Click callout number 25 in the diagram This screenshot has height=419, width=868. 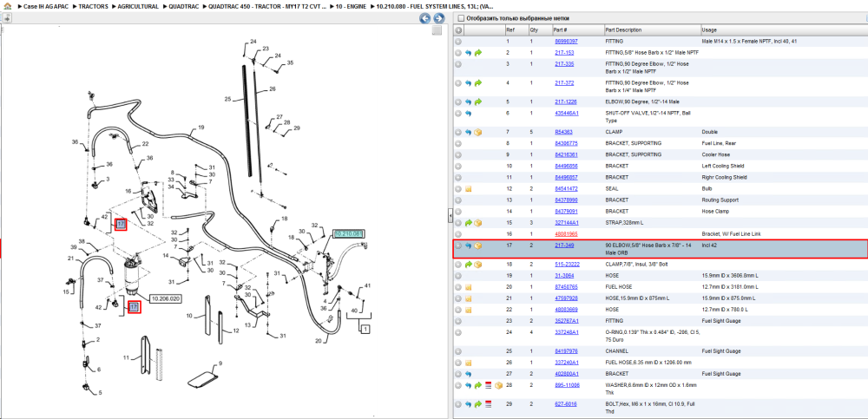[227, 99]
